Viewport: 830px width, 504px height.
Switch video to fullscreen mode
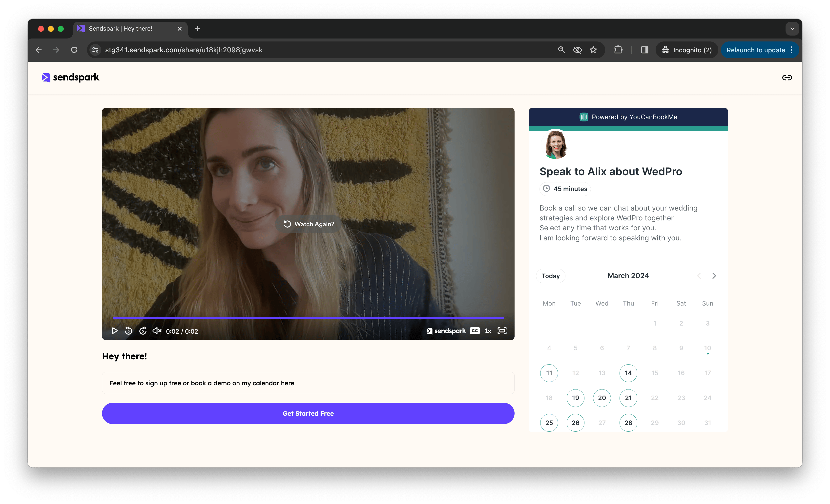pos(502,331)
